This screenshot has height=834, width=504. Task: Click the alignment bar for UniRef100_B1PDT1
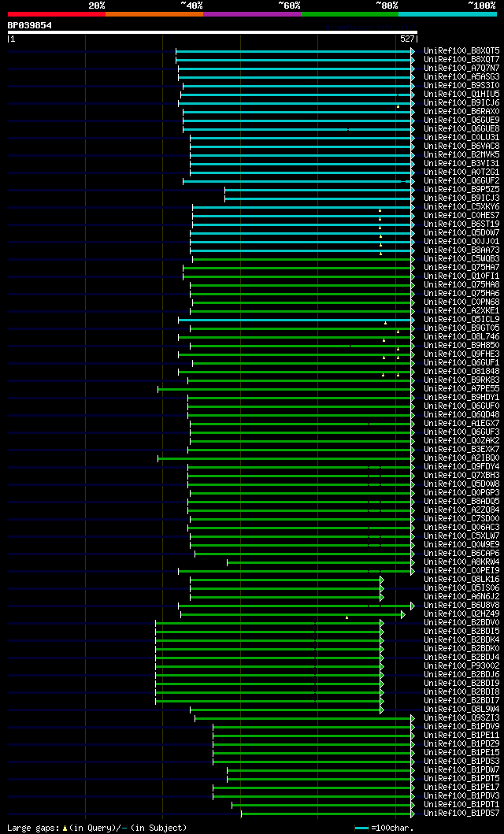click(x=323, y=806)
